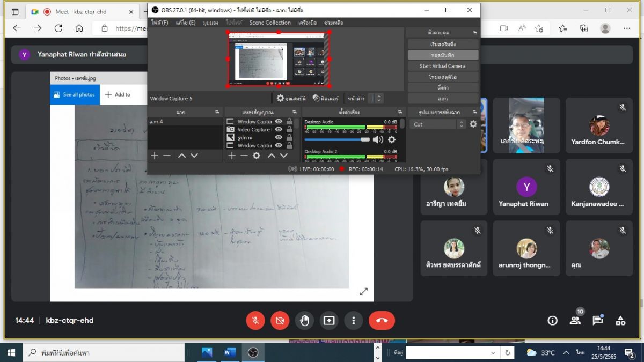
Task: Click the Start Virtual Camera button
Action: pos(442,66)
